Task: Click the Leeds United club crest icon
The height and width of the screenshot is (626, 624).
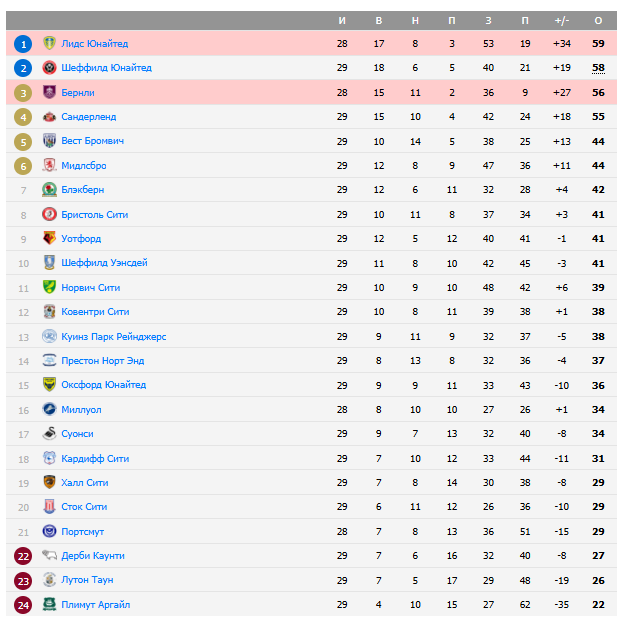Action: coord(49,44)
